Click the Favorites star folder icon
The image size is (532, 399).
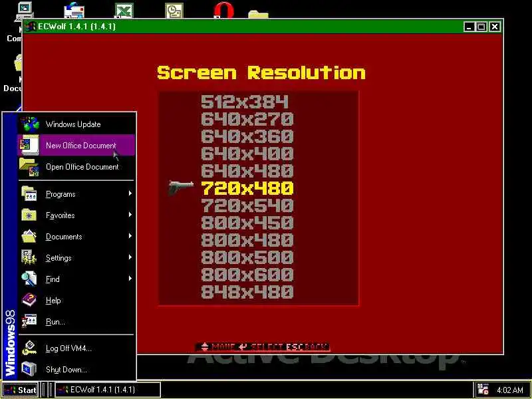point(29,215)
